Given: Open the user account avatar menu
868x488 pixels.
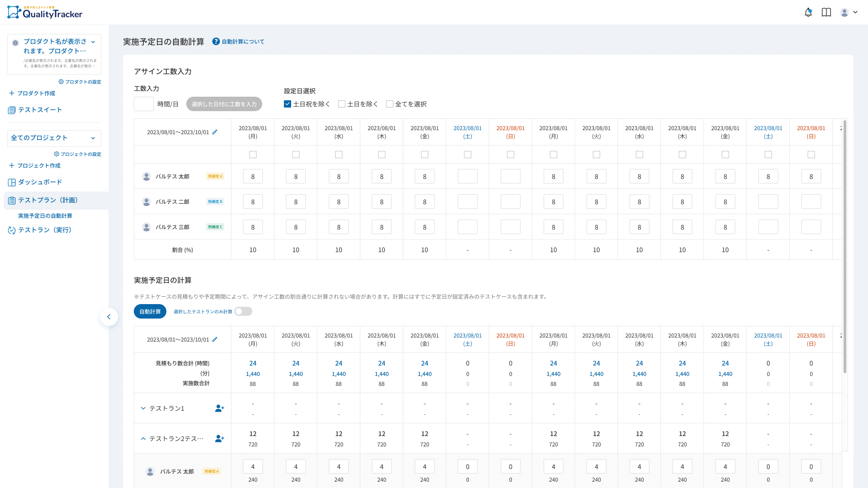Looking at the screenshot, I should 844,13.
